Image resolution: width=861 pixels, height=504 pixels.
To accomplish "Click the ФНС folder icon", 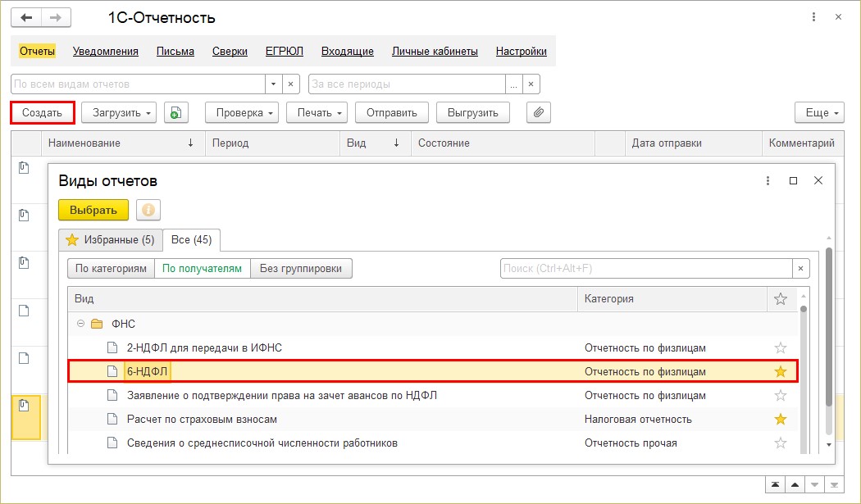I will tap(98, 324).
